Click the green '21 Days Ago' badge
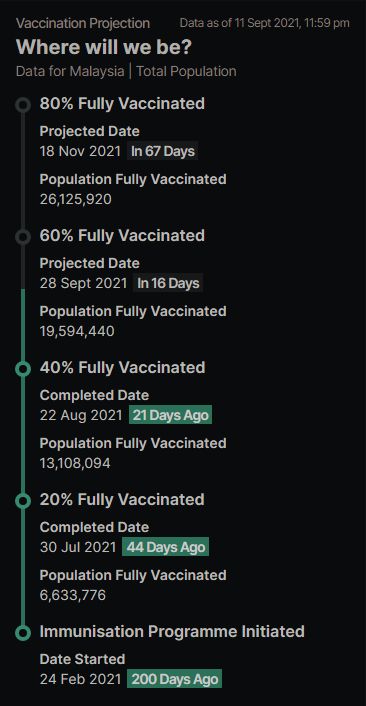 [171, 415]
